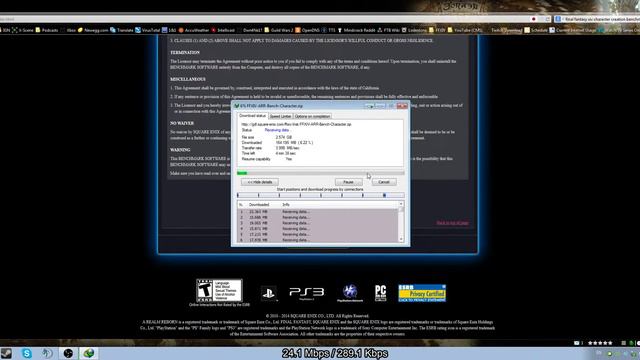This screenshot has height=360, width=640.
Task: Open Skype from the taskbar
Action: click(27, 353)
